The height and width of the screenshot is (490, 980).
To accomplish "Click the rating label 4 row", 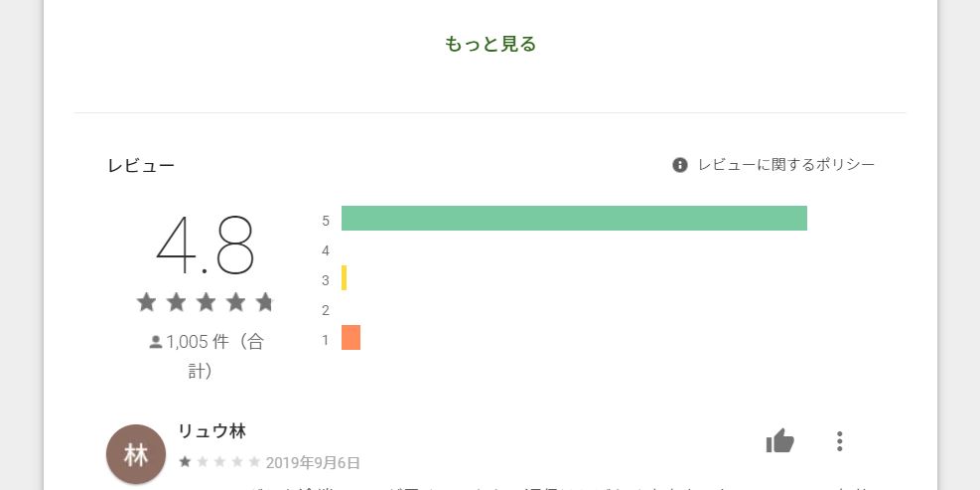I will (x=326, y=250).
